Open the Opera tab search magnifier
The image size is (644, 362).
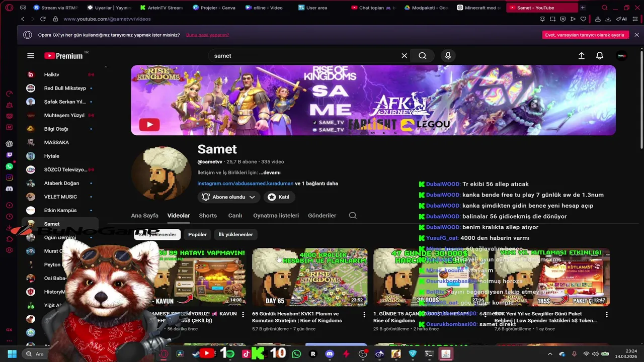pyautogui.click(x=605, y=8)
